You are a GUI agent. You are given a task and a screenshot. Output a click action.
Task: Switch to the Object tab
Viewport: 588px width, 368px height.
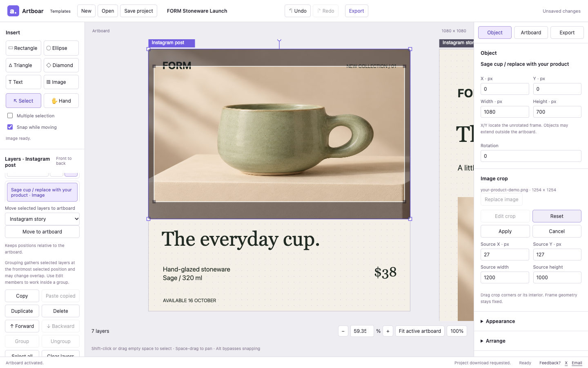[495, 33]
